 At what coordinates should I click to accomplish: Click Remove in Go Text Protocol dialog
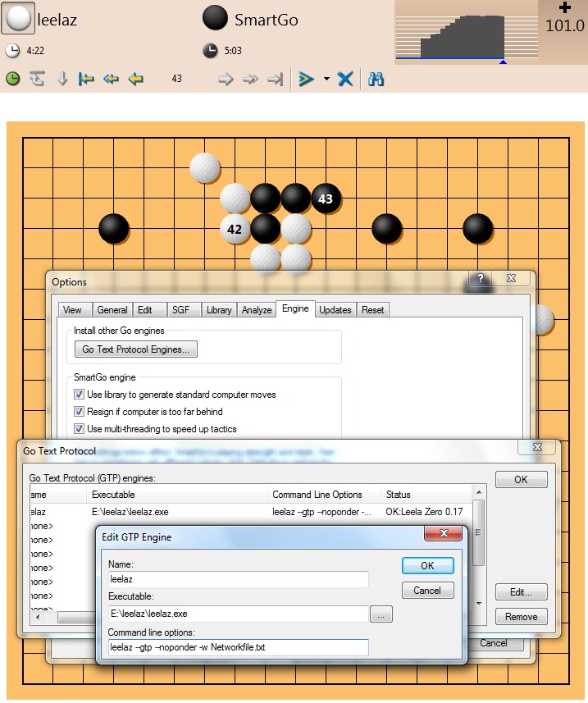click(x=522, y=617)
